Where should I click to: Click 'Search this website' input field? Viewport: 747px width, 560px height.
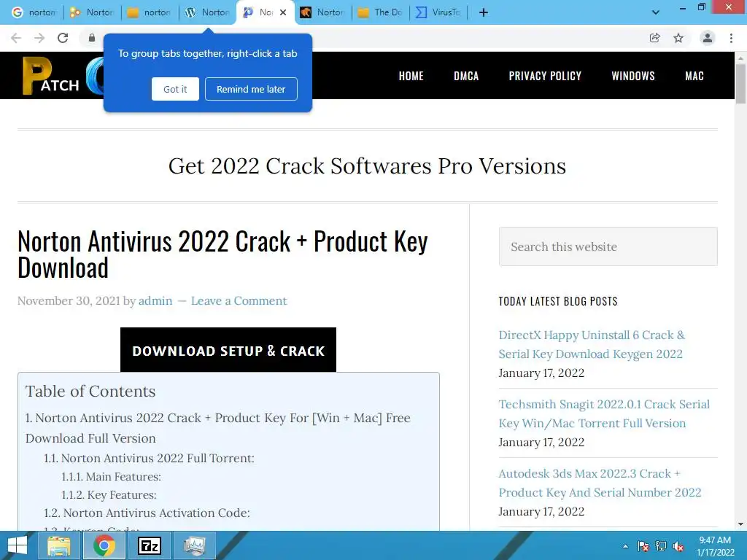point(608,246)
